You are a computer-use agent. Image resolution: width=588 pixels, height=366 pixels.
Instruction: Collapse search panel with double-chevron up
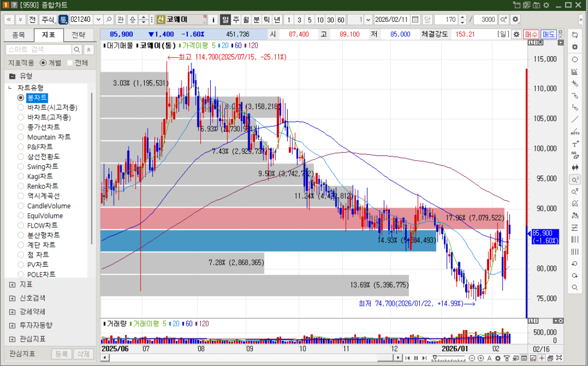pyautogui.click(x=88, y=49)
